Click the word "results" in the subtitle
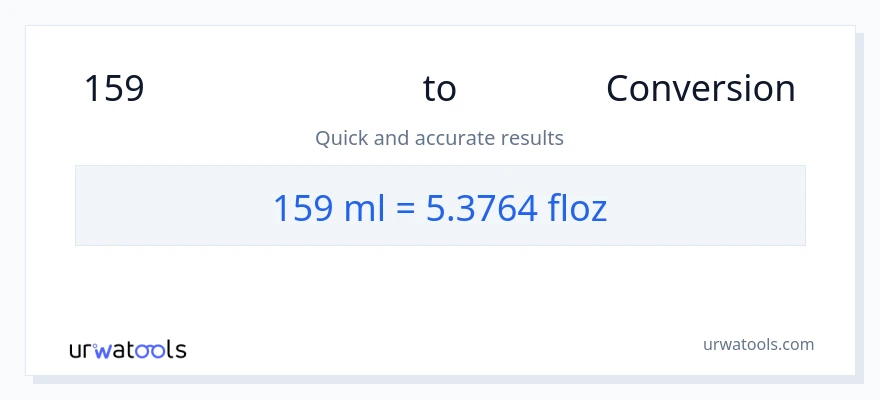Image resolution: width=880 pixels, height=400 pixels. click(532, 138)
